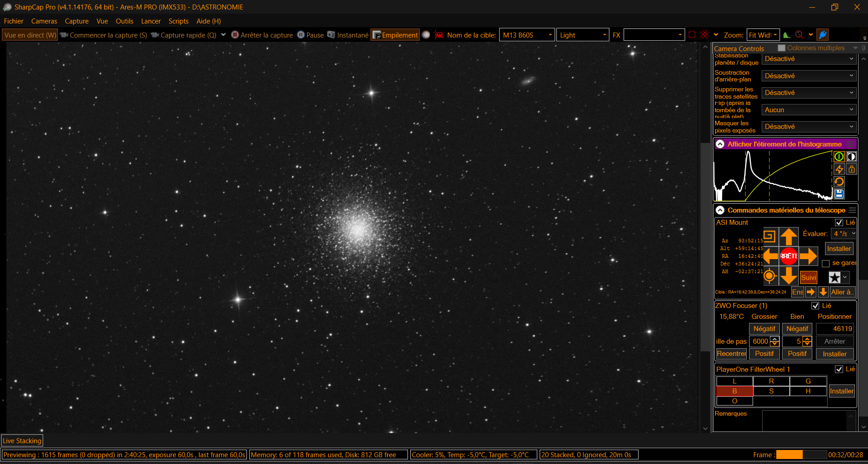Collapse the Commandes matérielles du télescope panel
The height and width of the screenshot is (464, 868).
pyautogui.click(x=720, y=210)
